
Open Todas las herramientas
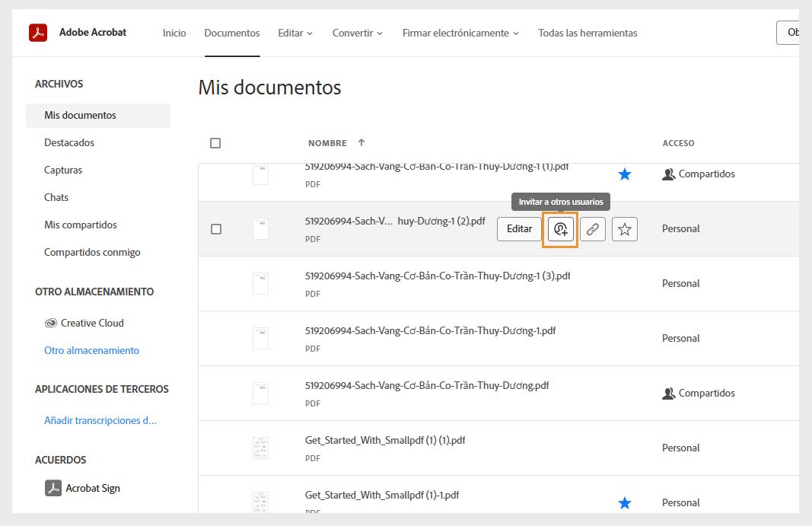pyautogui.click(x=588, y=33)
